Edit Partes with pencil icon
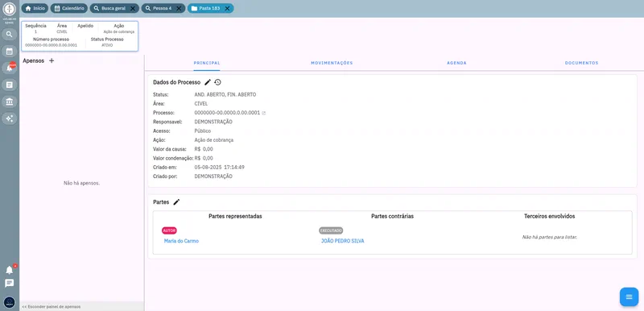Viewport: 644px width, 311px height. tap(176, 202)
